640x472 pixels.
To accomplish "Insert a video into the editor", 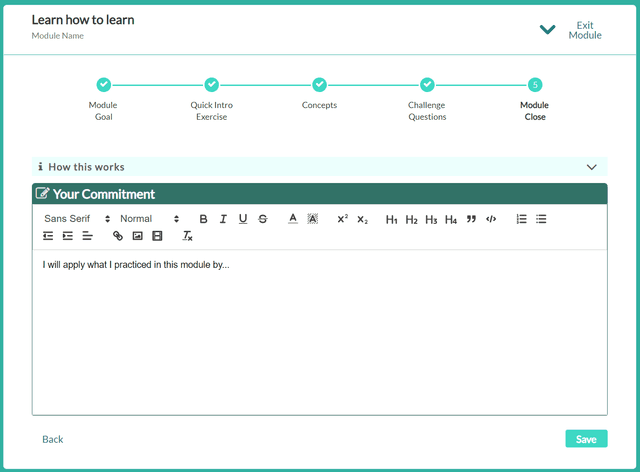I will [x=156, y=236].
